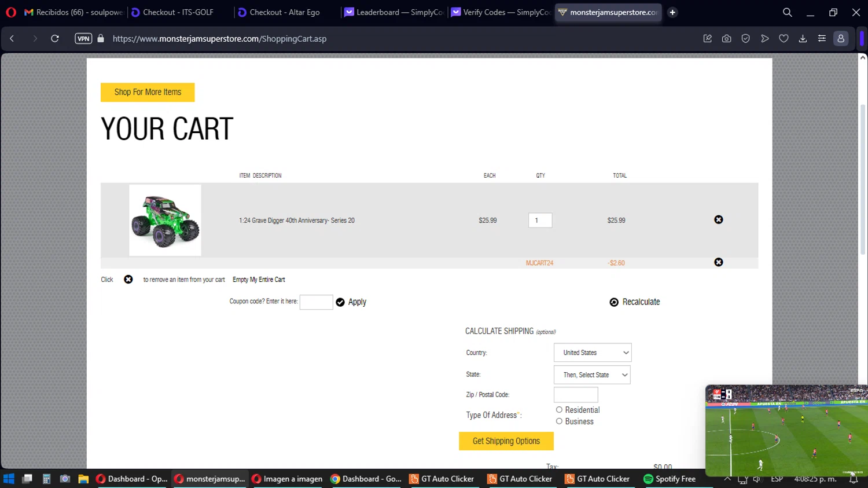The height and width of the screenshot is (488, 868).
Task: Open the notification center bell icon
Action: click(x=853, y=479)
